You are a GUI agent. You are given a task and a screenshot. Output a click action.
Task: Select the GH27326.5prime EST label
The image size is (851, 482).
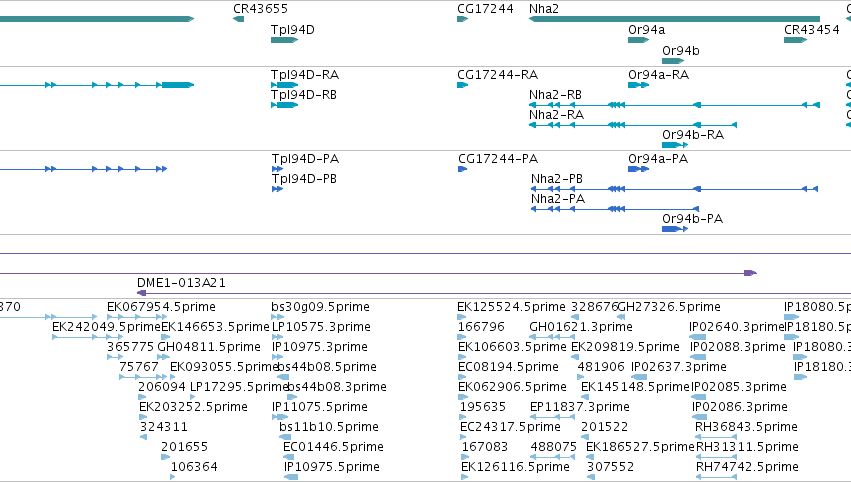coord(669,307)
